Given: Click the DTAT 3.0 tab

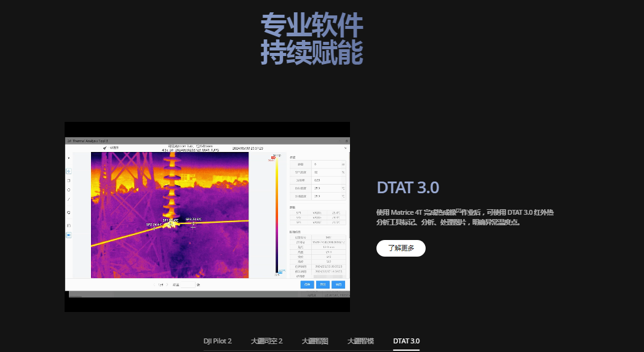Looking at the screenshot, I should (x=406, y=341).
